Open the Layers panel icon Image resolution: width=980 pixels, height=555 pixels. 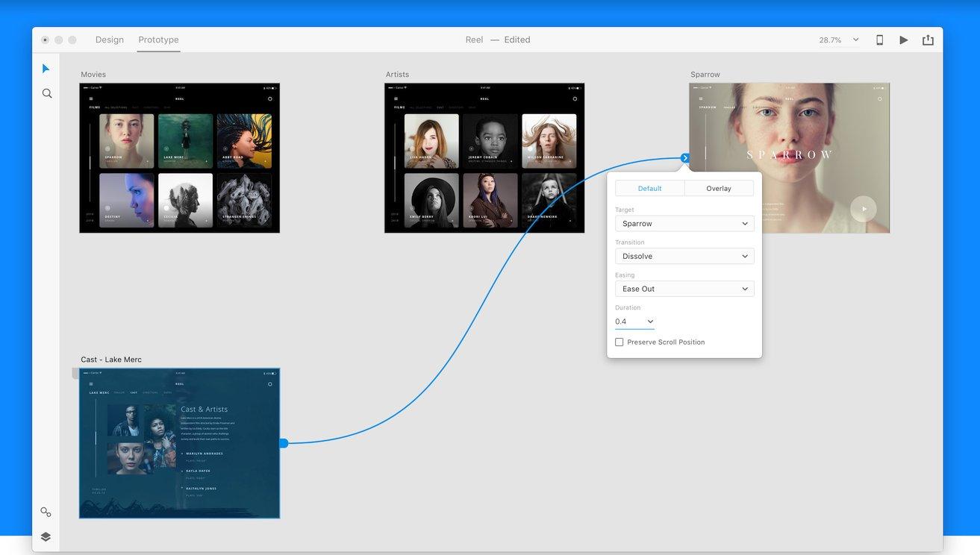point(46,536)
